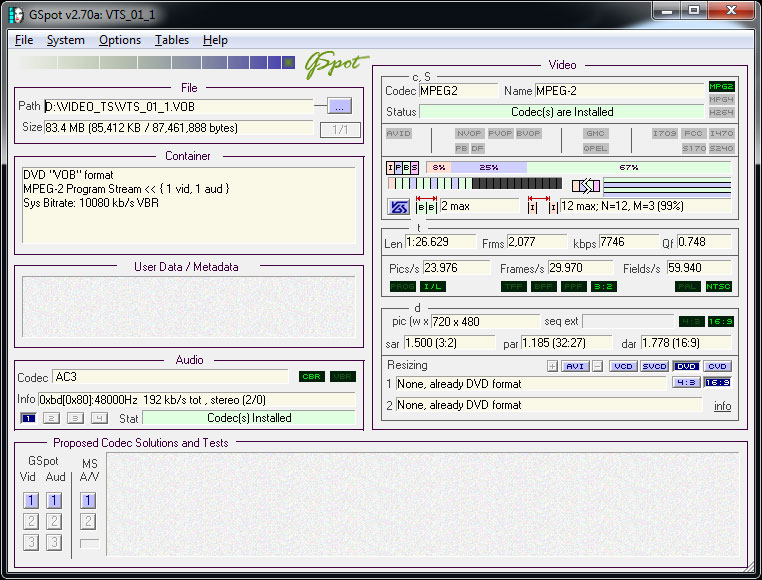Click the PVOP indicator badge
Viewport: 762px width, 580px height.
[500, 133]
